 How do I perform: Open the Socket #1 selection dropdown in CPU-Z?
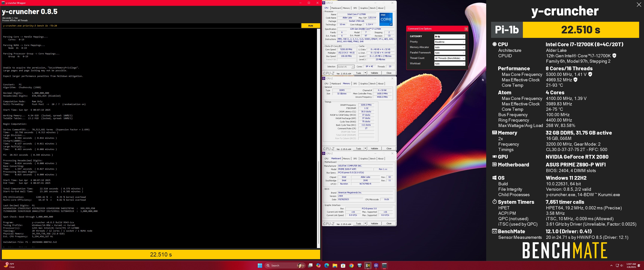pyautogui.click(x=346, y=67)
